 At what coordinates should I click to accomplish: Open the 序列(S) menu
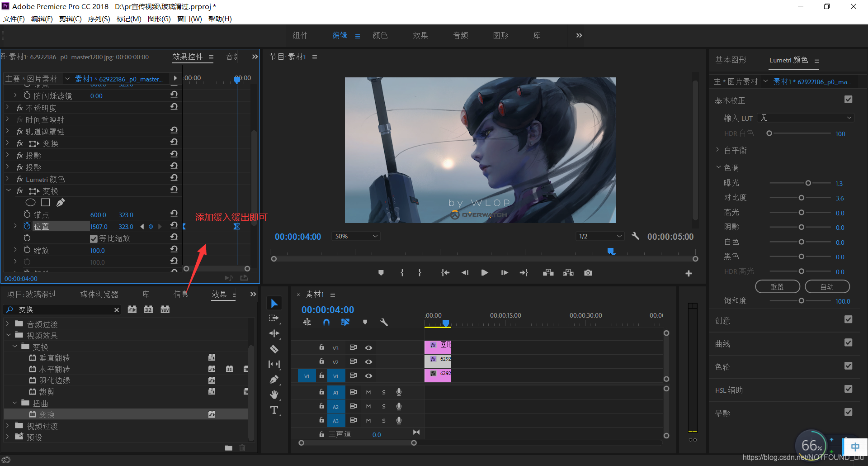99,19
